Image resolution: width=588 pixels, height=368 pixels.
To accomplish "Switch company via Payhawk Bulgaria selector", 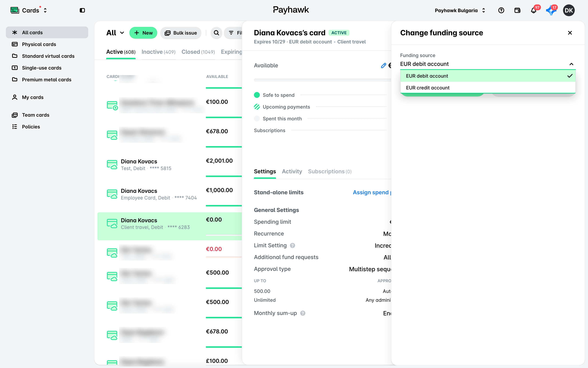I will (x=460, y=10).
